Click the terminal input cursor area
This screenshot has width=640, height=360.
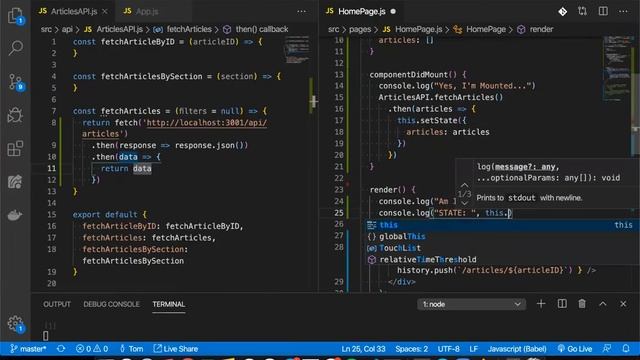click(45, 336)
